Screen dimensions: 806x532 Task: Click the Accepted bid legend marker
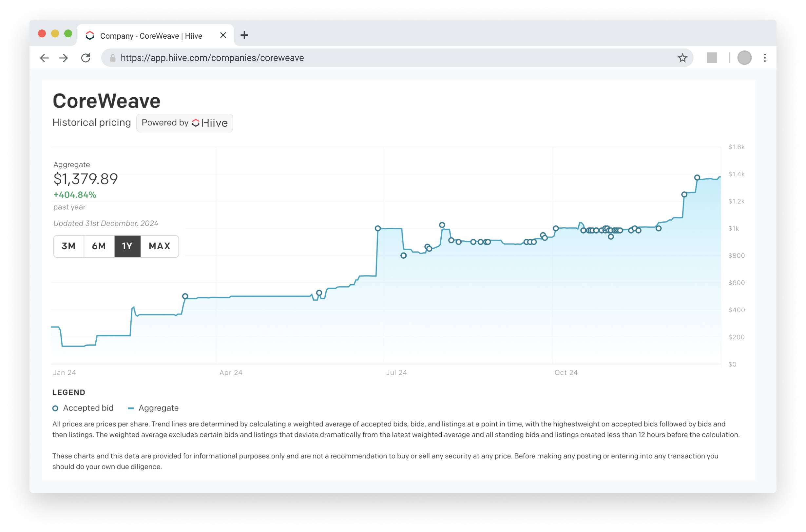(x=55, y=408)
